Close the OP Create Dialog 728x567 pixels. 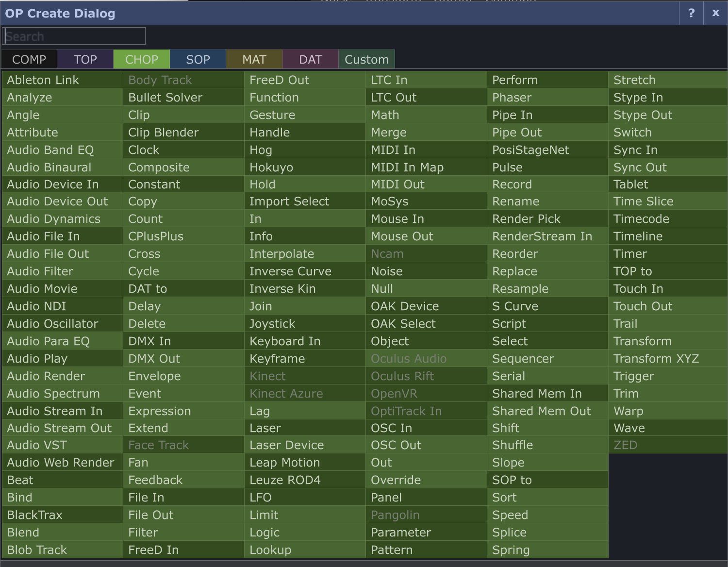tap(715, 13)
